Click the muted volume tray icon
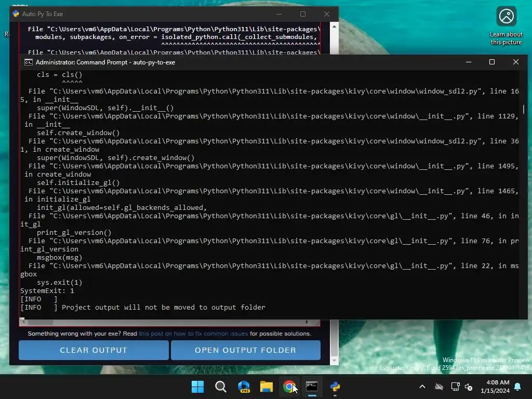Viewport: 532px width, 399px height. pyautogui.click(x=469, y=387)
